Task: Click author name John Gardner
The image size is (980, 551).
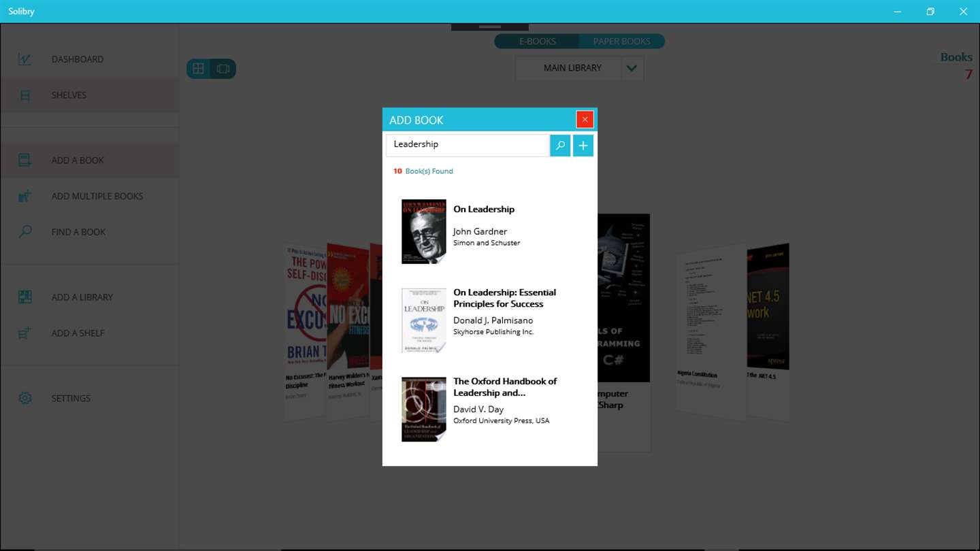Action: click(480, 231)
